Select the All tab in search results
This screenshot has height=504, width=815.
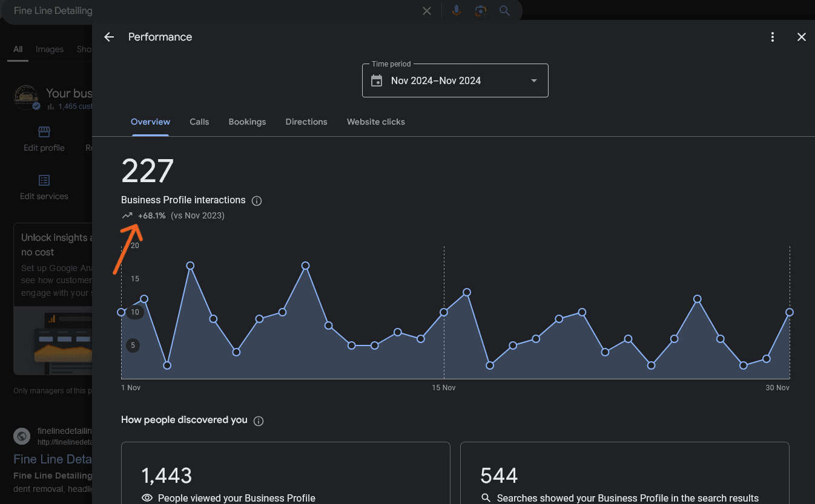coord(18,49)
